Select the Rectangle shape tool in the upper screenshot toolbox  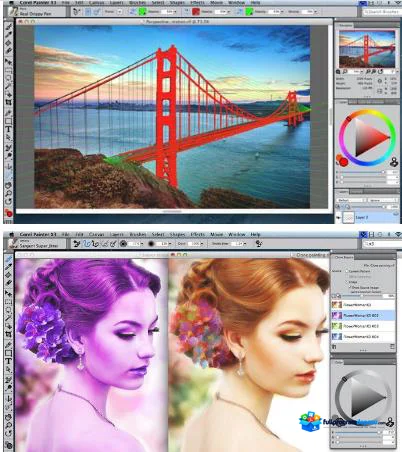[9, 121]
